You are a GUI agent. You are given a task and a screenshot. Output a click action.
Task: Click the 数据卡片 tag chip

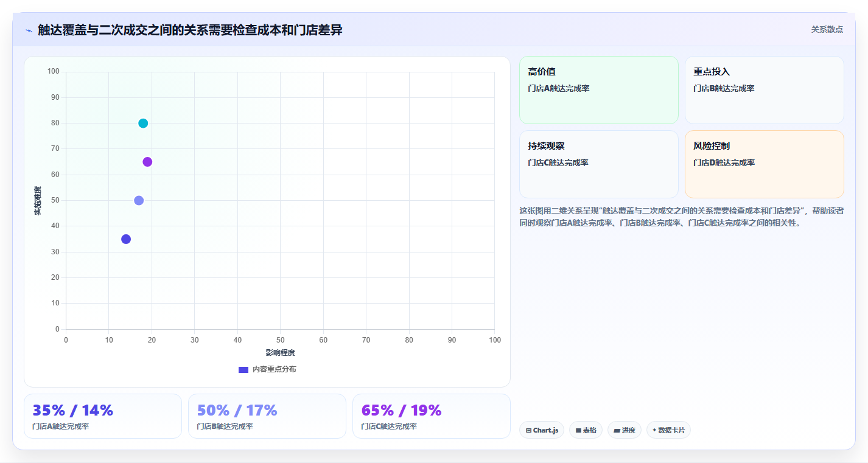point(668,430)
